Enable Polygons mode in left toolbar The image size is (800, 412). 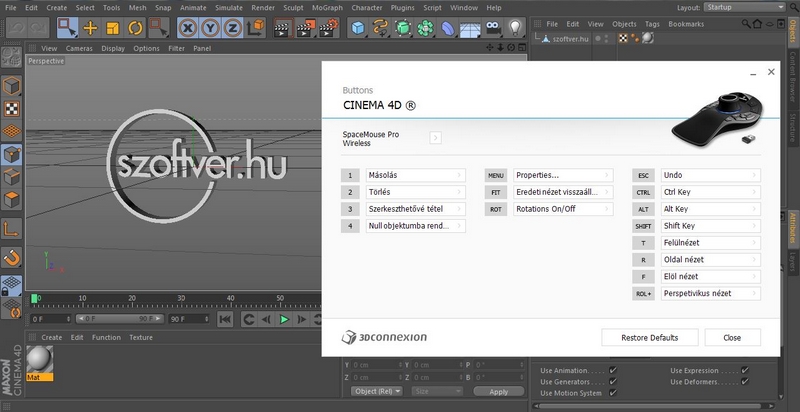pos(12,199)
